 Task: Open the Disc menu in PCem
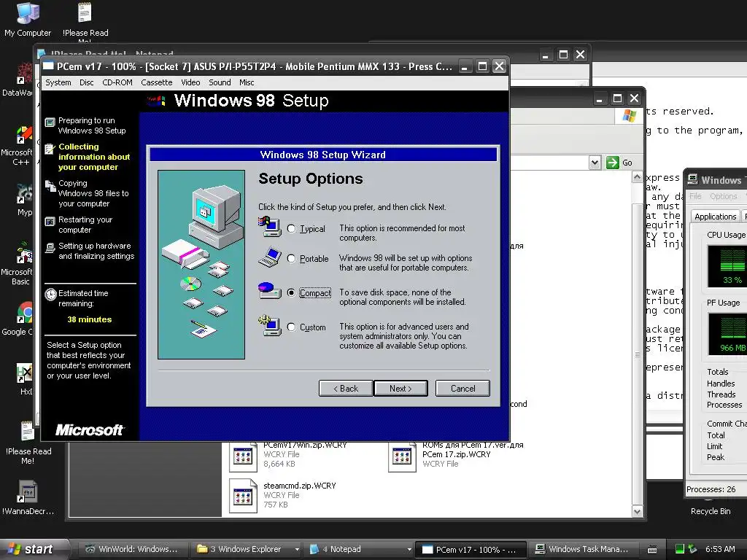pyautogui.click(x=86, y=82)
